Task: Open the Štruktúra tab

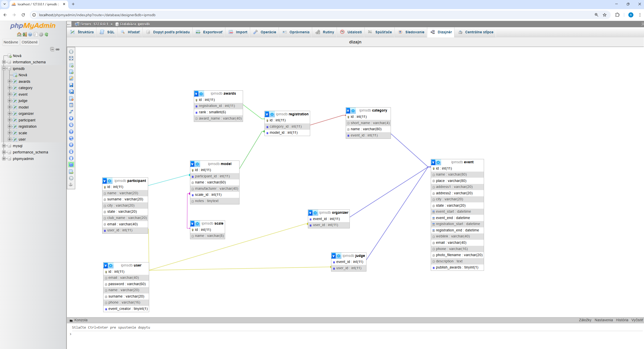Action: 82,32
